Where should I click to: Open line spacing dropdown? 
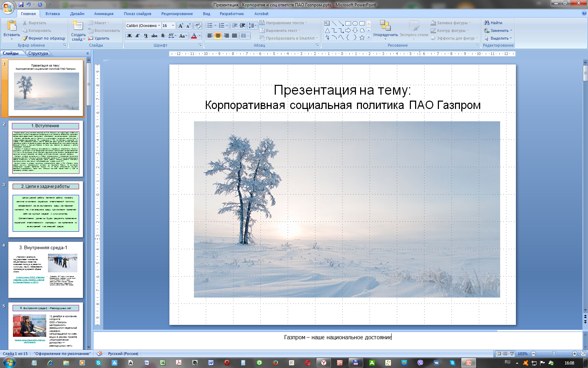(x=252, y=26)
